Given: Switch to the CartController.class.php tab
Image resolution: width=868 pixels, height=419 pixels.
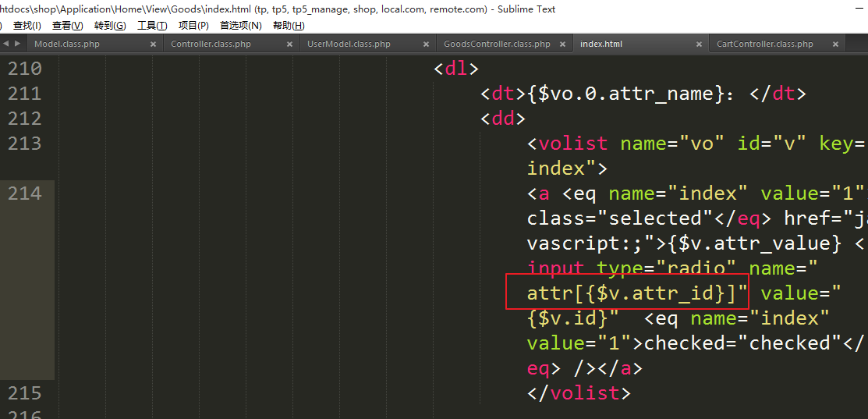Looking at the screenshot, I should point(764,44).
